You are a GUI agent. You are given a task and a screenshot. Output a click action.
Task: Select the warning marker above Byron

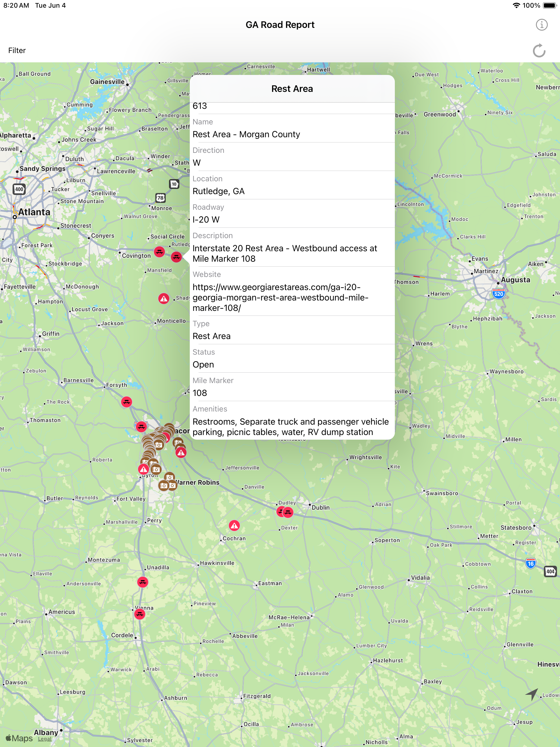[x=144, y=469]
